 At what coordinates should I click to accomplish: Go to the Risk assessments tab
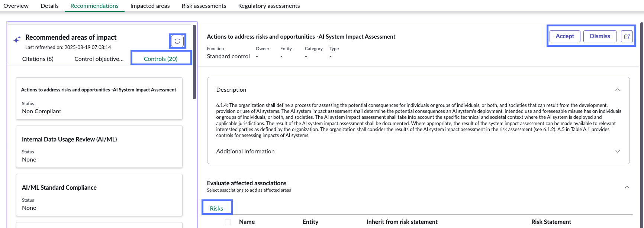[204, 6]
